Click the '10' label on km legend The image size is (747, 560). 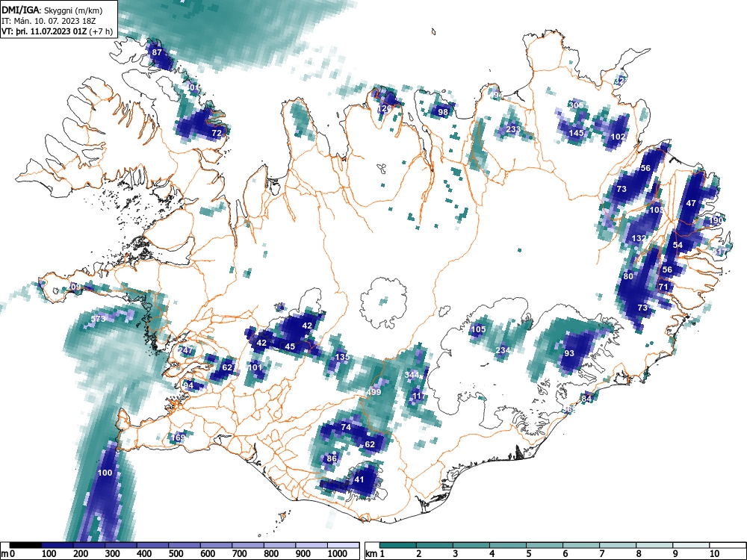tap(714, 554)
